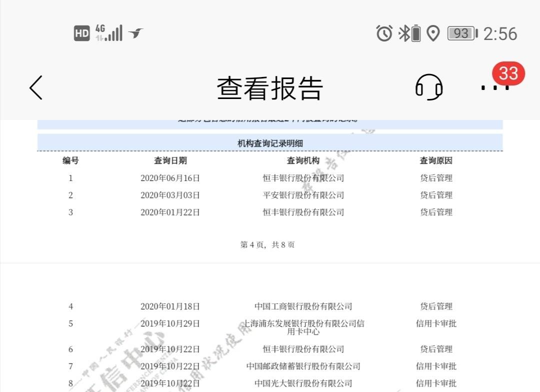The image size is (540, 392).
Task: Select row number 6
Action: 70,349
